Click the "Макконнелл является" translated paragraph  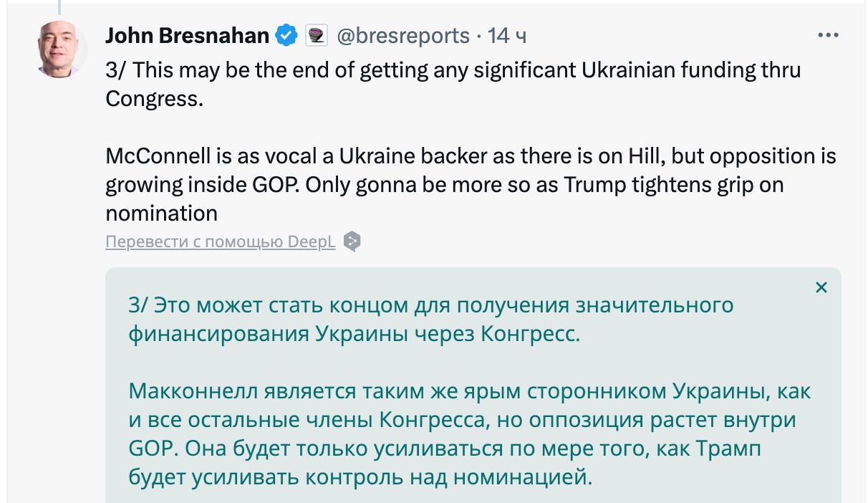[x=470, y=433]
